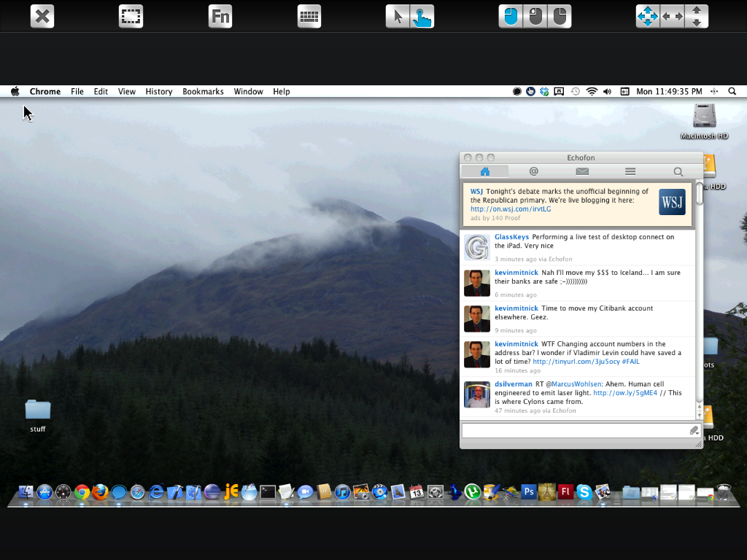747x560 pixels.
Task: Close the remote session with the X button
Action: point(42,16)
